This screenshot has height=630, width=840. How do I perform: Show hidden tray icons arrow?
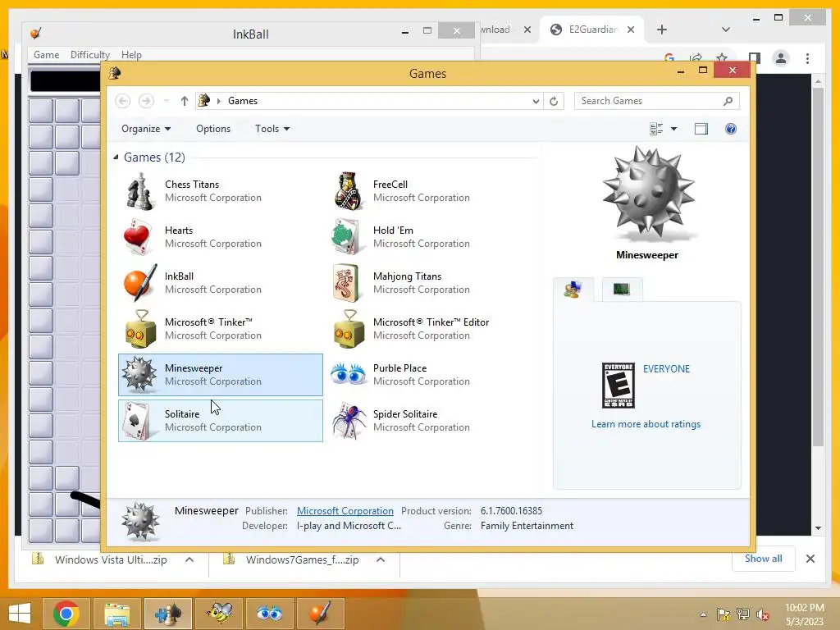point(703,614)
